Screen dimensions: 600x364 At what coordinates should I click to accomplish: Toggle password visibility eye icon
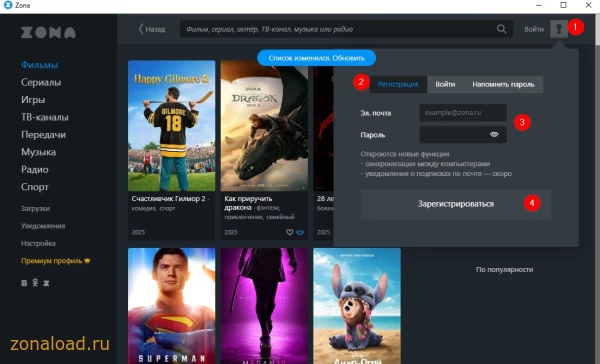(494, 134)
